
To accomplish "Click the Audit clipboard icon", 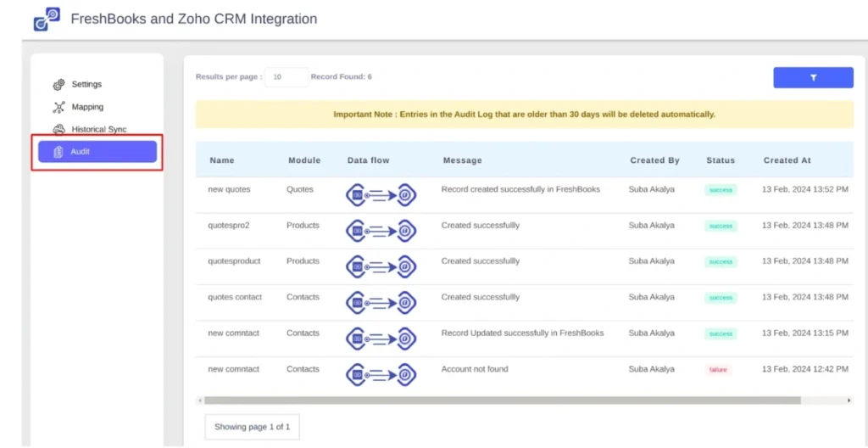I will click(x=58, y=152).
